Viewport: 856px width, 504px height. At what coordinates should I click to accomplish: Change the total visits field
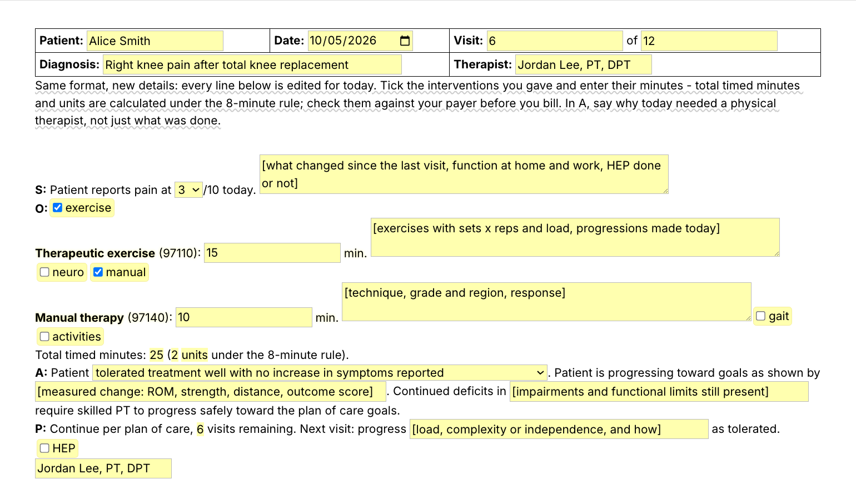coord(709,41)
